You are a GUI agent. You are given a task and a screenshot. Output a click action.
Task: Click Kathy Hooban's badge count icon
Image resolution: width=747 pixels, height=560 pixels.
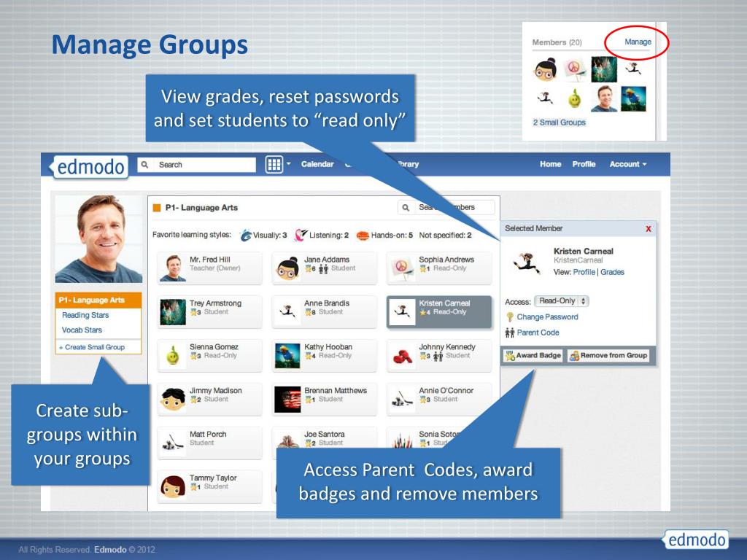310,356
